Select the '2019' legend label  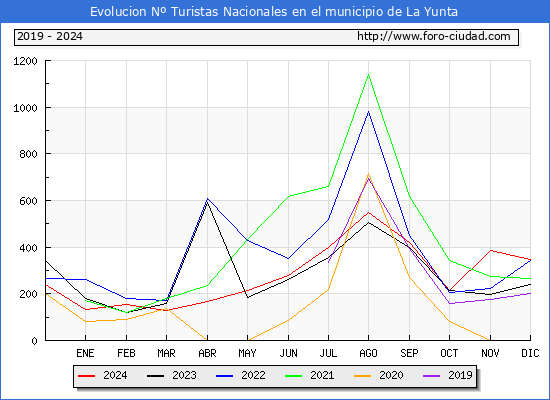[x=460, y=375]
